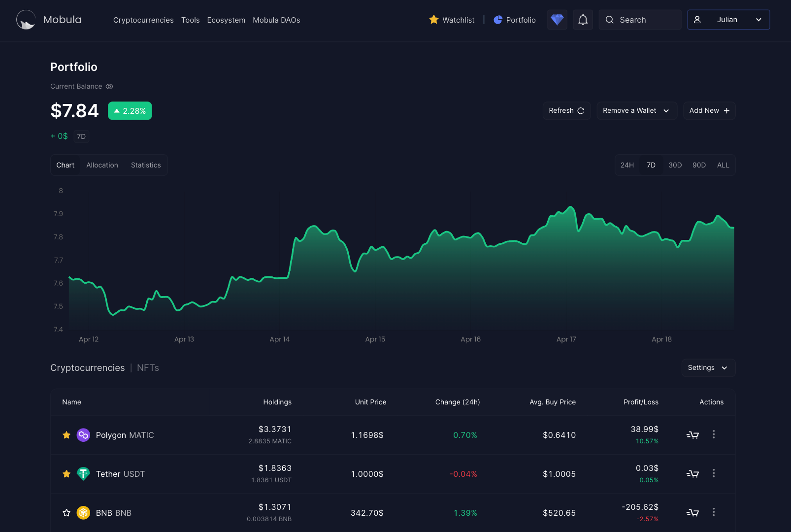Screen dimensions: 791x532
Task: Click the Holdings column header
Action: tap(277, 402)
